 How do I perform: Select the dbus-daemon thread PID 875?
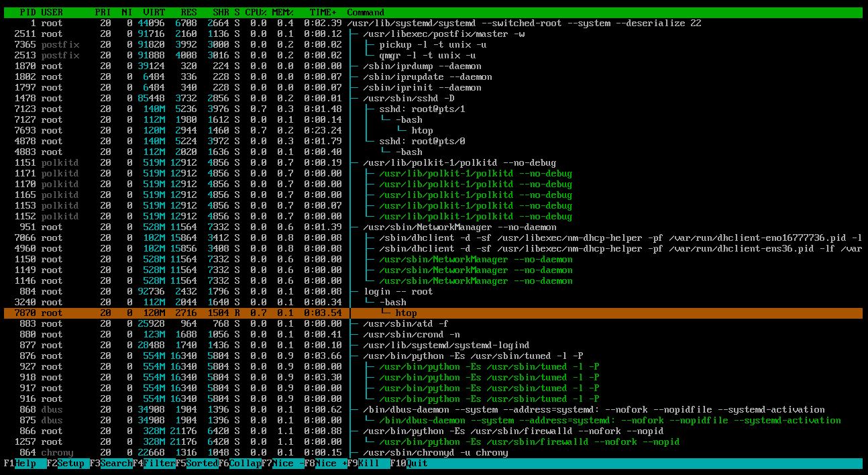[x=433, y=420]
